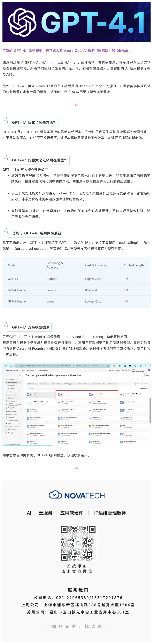Viewport: 154px width, 644px height.
Task: Open Models + endpoints in the sidebar
Action: coord(13,427)
